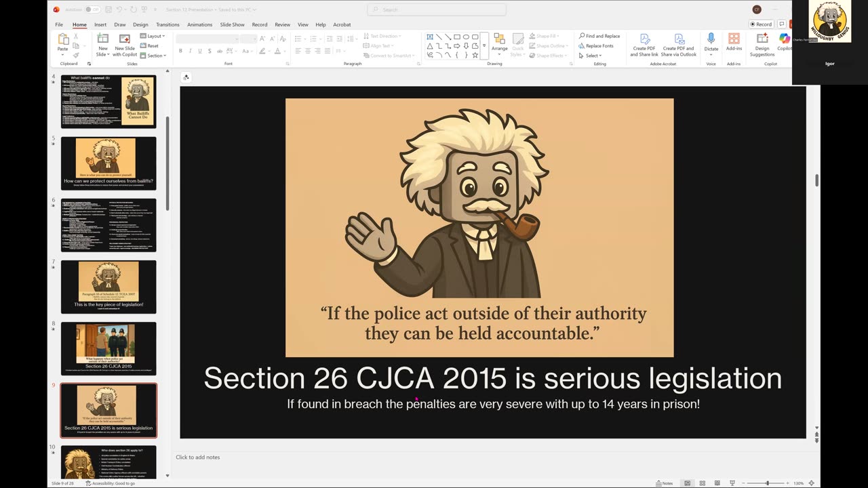868x488 pixels.
Task: Switch to Slide Sorter view in status bar
Action: pyautogui.click(x=702, y=483)
